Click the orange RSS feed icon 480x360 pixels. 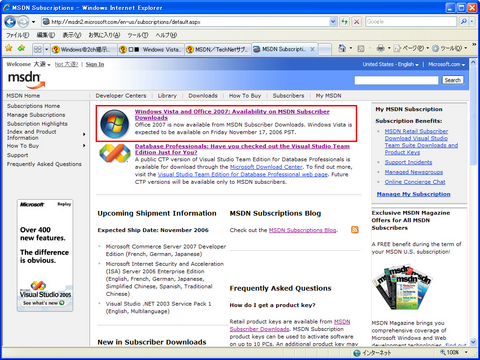coord(355,230)
